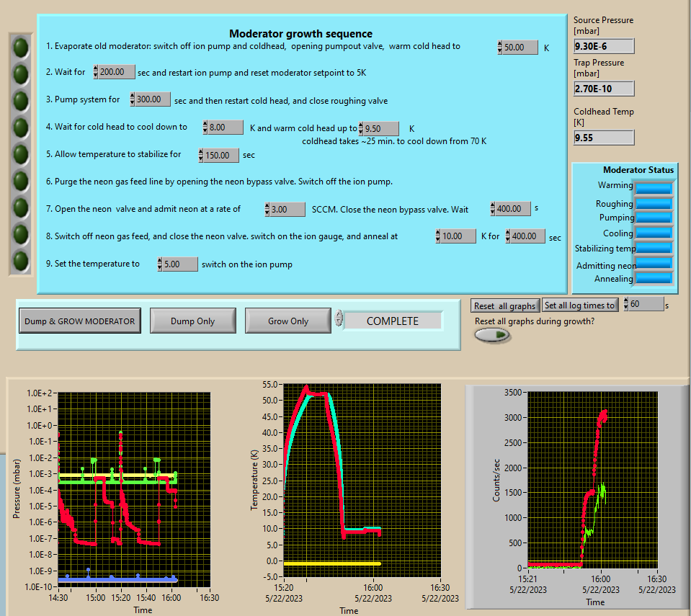Click the Set all log times to button
Image resolution: width=691 pixels, height=616 pixels.
coord(579,305)
